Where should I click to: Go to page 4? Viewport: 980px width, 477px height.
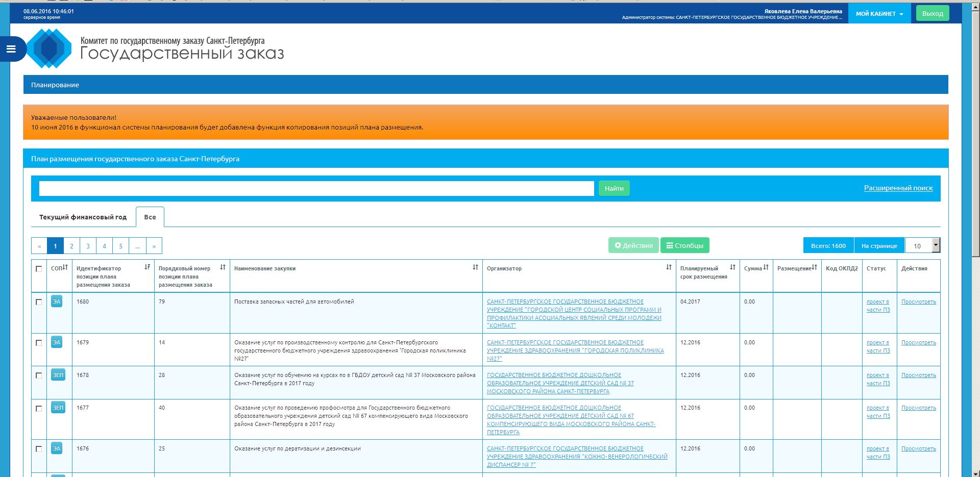click(104, 246)
